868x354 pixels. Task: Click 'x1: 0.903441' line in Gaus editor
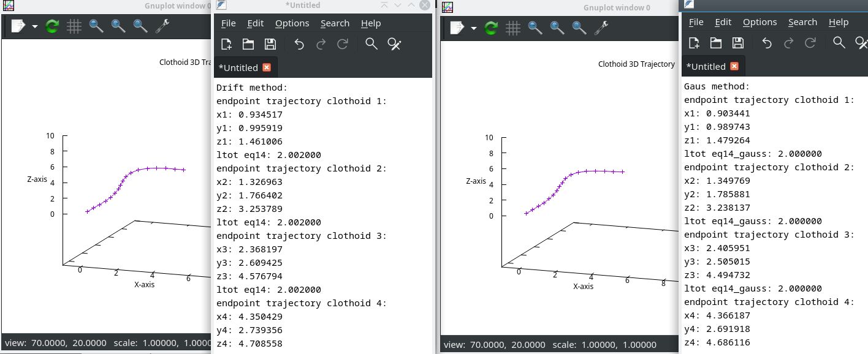pyautogui.click(x=717, y=113)
